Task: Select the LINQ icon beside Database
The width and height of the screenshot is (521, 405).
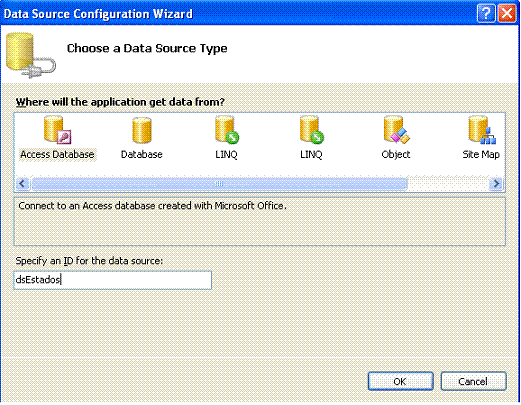Action: (227, 130)
